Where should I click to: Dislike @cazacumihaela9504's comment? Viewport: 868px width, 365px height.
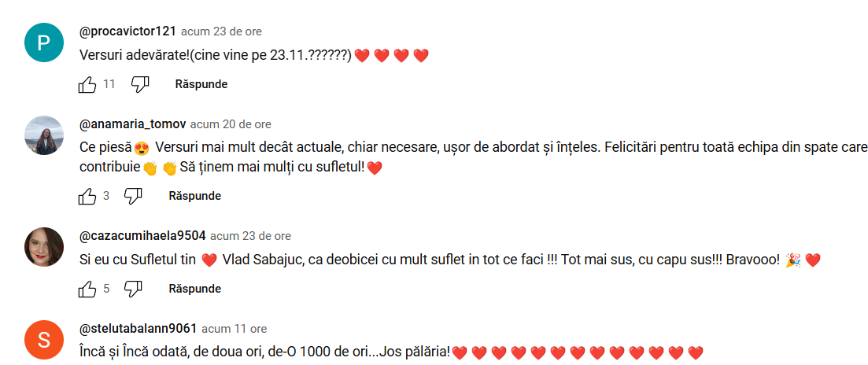(x=134, y=289)
